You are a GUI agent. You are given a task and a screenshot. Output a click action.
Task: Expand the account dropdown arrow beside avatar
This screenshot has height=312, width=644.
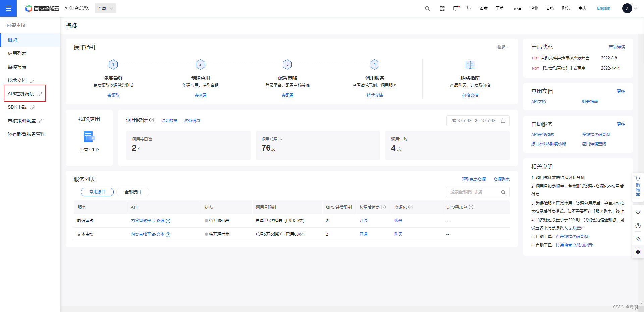635,8
